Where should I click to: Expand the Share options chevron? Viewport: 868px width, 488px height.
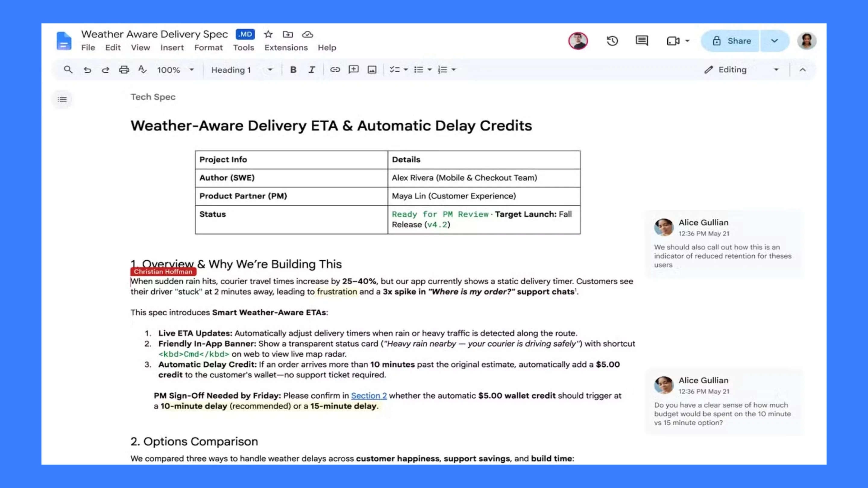[774, 41]
